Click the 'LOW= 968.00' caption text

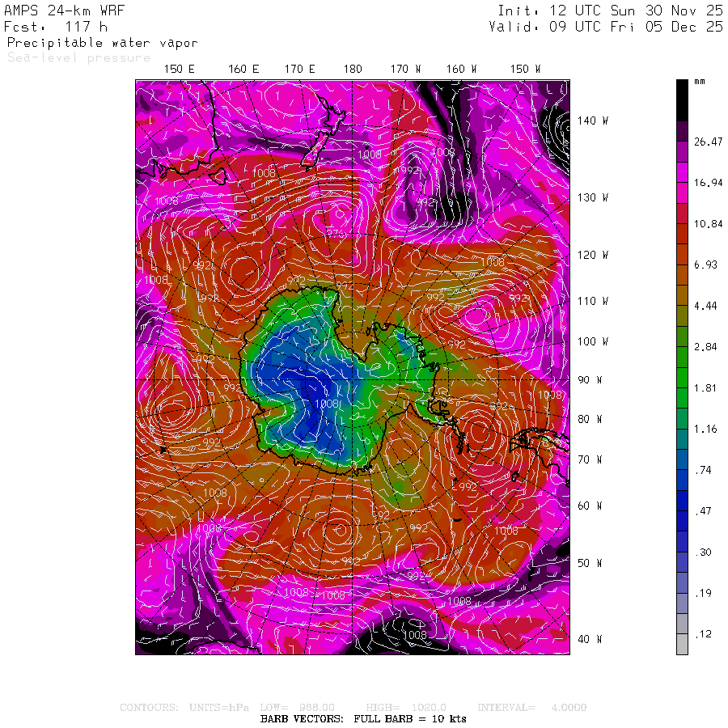(297, 708)
